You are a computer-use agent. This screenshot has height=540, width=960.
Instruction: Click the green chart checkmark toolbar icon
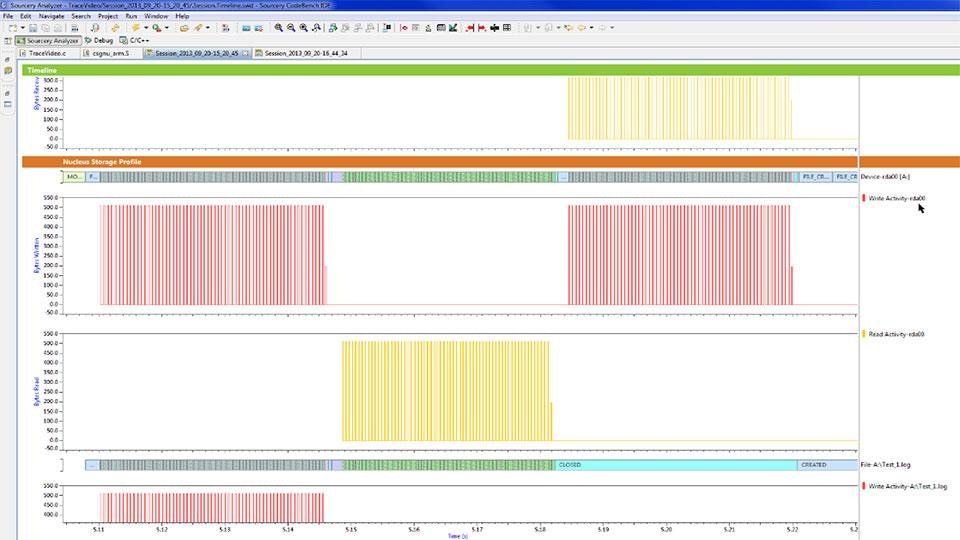pos(453,28)
